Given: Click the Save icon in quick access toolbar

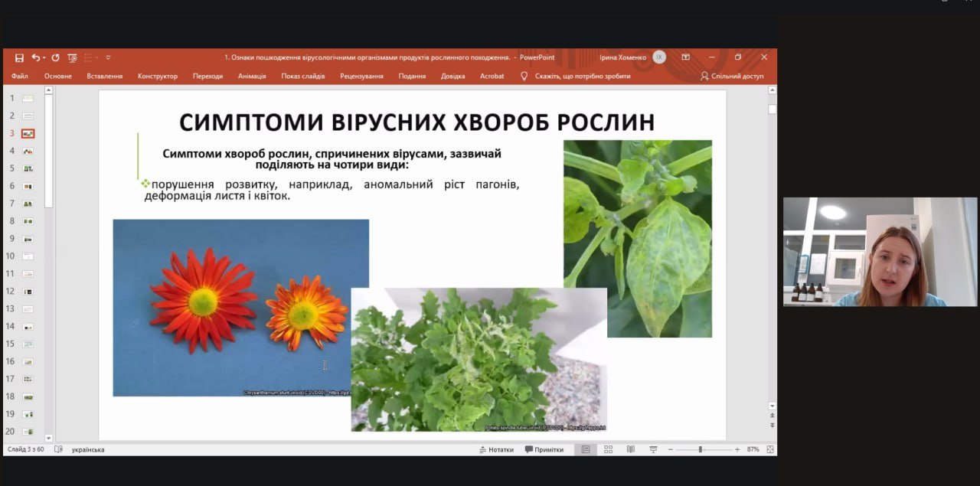Looking at the screenshot, I should point(19,57).
